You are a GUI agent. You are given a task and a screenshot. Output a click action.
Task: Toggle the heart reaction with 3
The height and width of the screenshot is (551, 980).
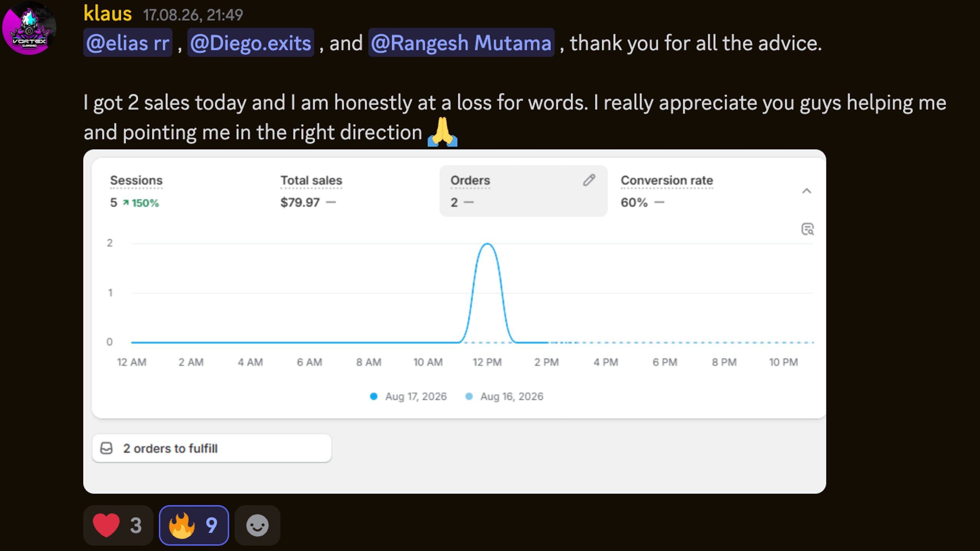[118, 525]
